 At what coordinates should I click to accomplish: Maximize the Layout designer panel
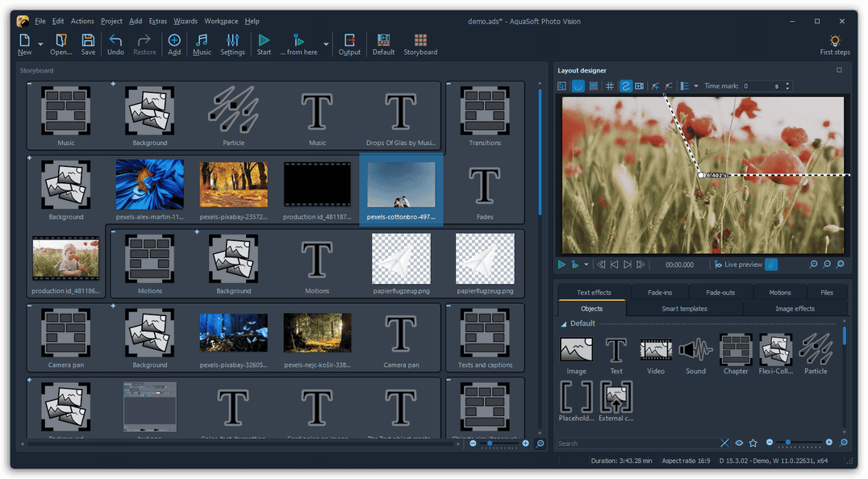tap(839, 70)
